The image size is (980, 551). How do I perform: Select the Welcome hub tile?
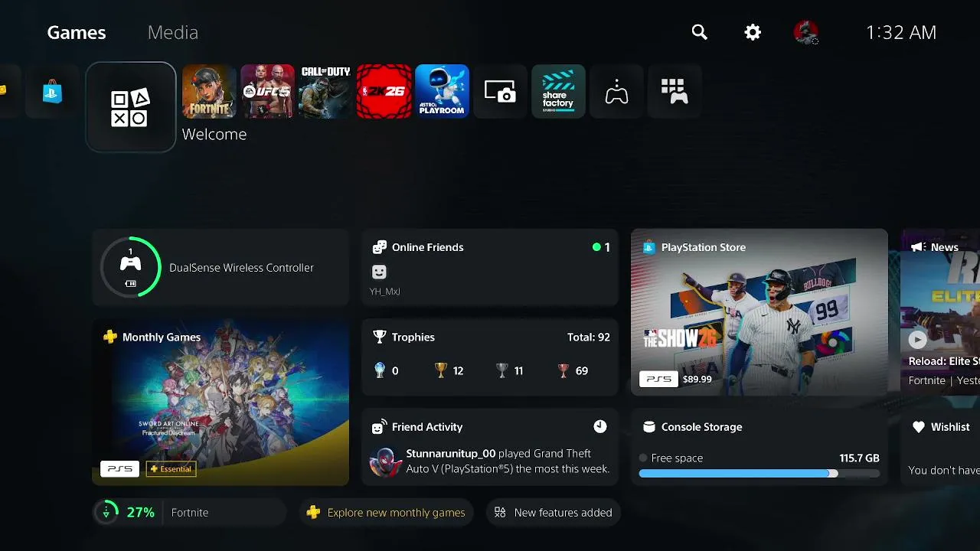click(131, 107)
